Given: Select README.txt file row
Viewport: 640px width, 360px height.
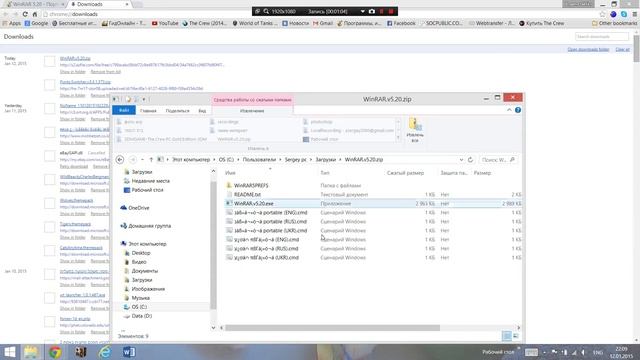Looking at the screenshot, I should 373,194.
